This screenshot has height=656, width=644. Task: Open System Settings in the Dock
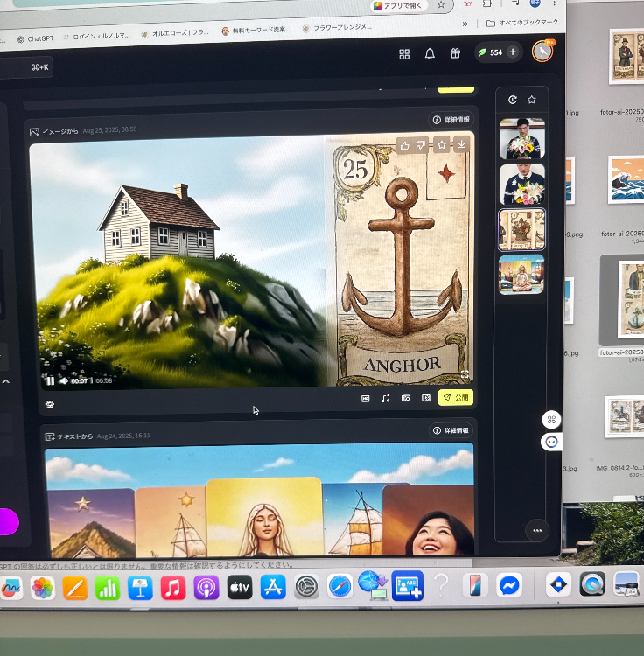[x=307, y=587]
